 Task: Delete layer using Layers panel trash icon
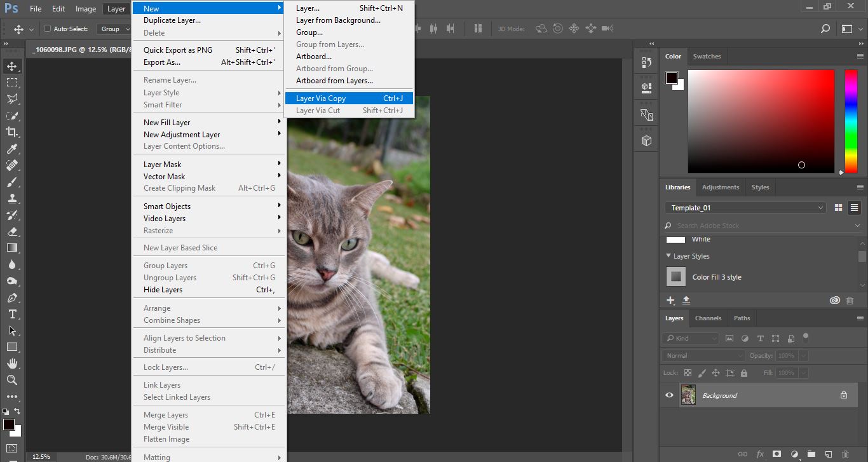(x=845, y=454)
